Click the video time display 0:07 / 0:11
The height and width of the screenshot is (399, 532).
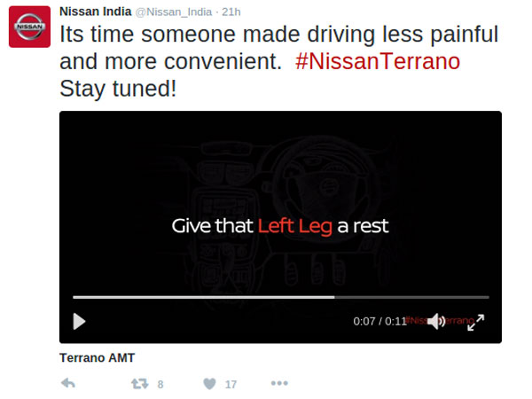point(379,321)
